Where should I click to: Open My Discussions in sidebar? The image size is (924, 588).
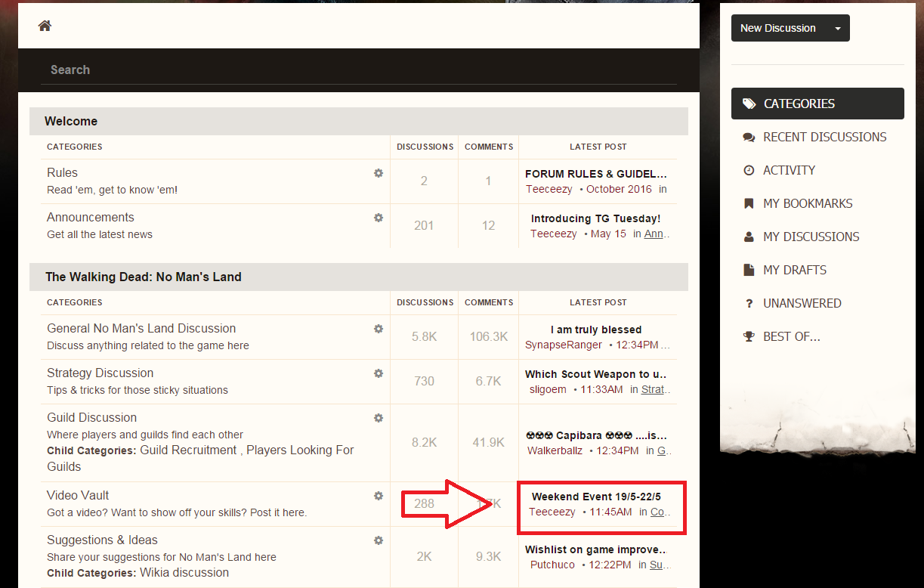coord(811,237)
